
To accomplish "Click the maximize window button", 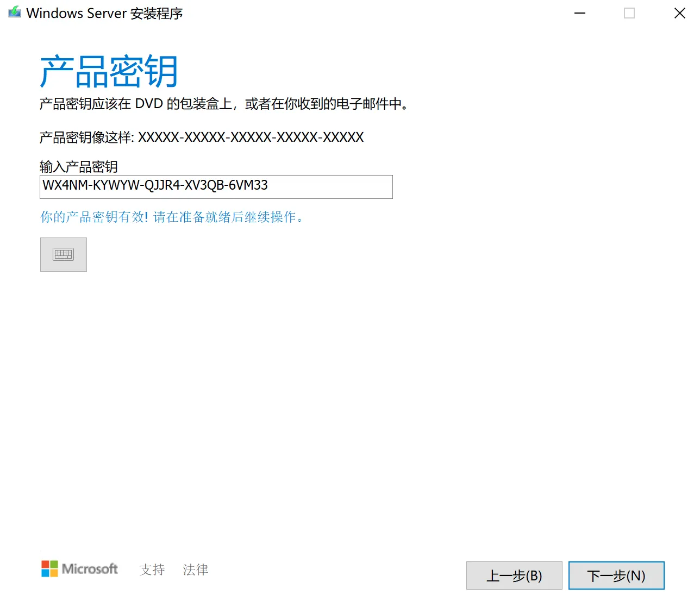I will (629, 13).
